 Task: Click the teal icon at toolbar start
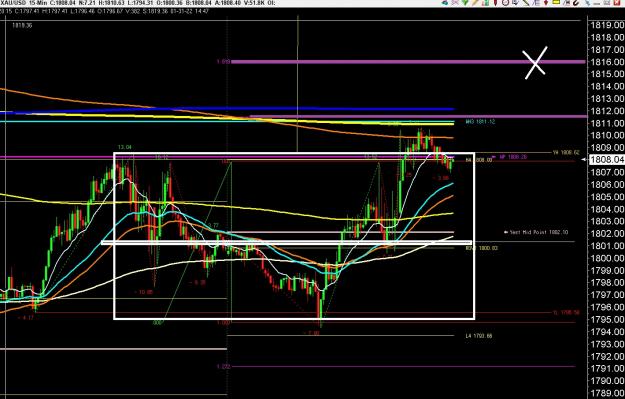(445, 2)
